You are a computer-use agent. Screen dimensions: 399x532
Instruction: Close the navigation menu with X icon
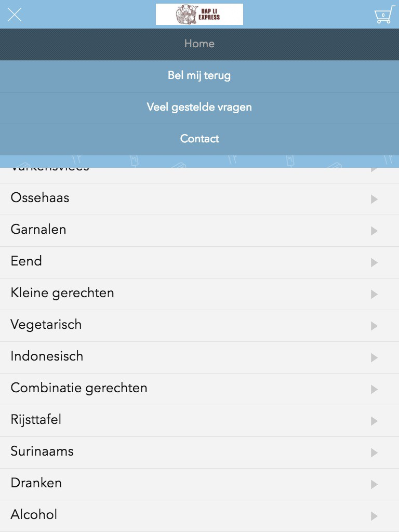(x=15, y=15)
